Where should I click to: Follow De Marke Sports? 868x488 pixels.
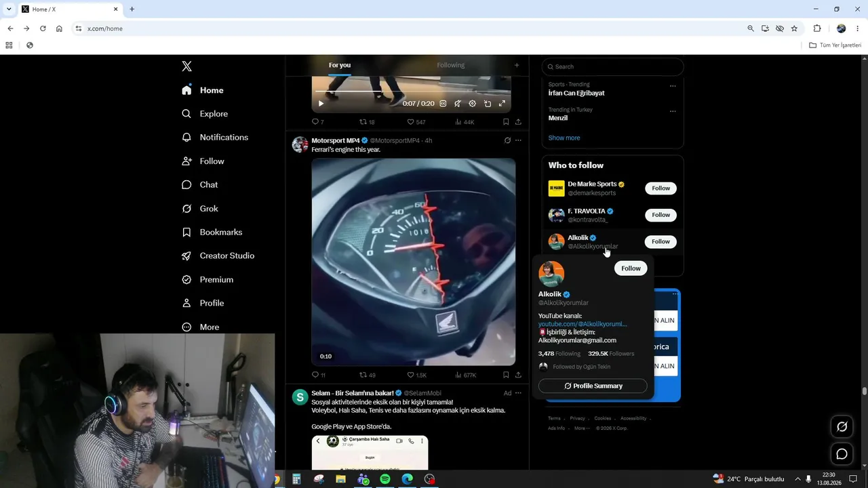tap(660, 188)
